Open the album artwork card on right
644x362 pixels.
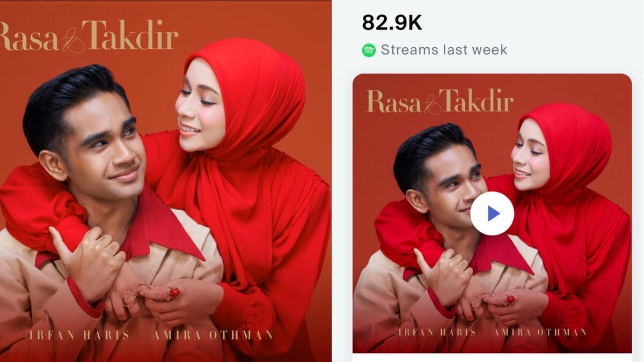pos(492,213)
